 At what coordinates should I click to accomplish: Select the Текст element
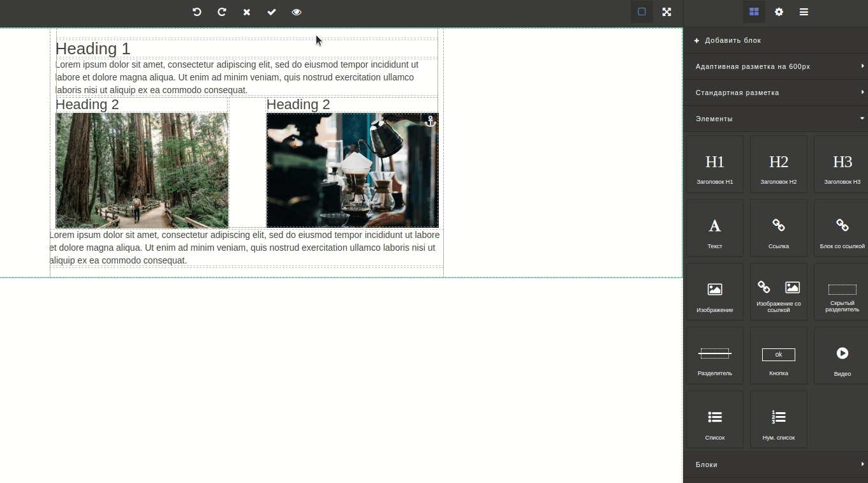click(x=715, y=228)
